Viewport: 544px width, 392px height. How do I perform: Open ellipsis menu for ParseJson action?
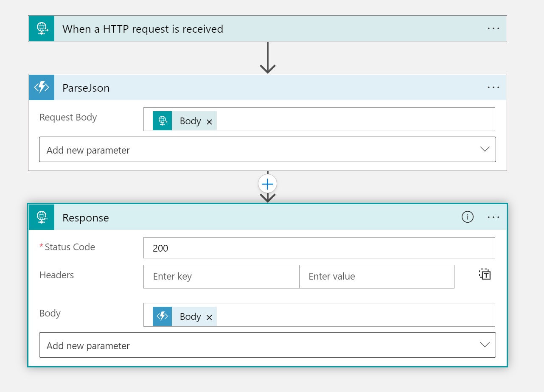[493, 88]
